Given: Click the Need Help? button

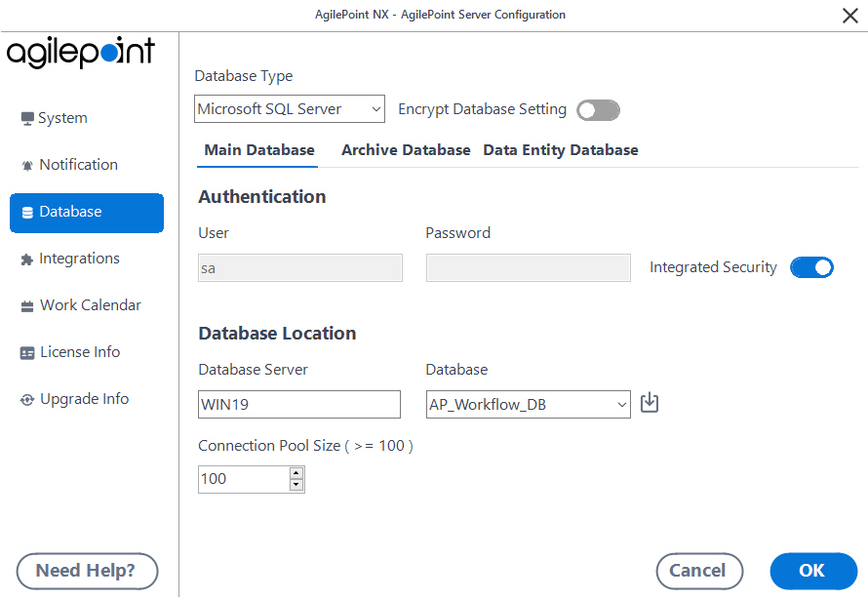Looking at the screenshot, I should point(87,571).
